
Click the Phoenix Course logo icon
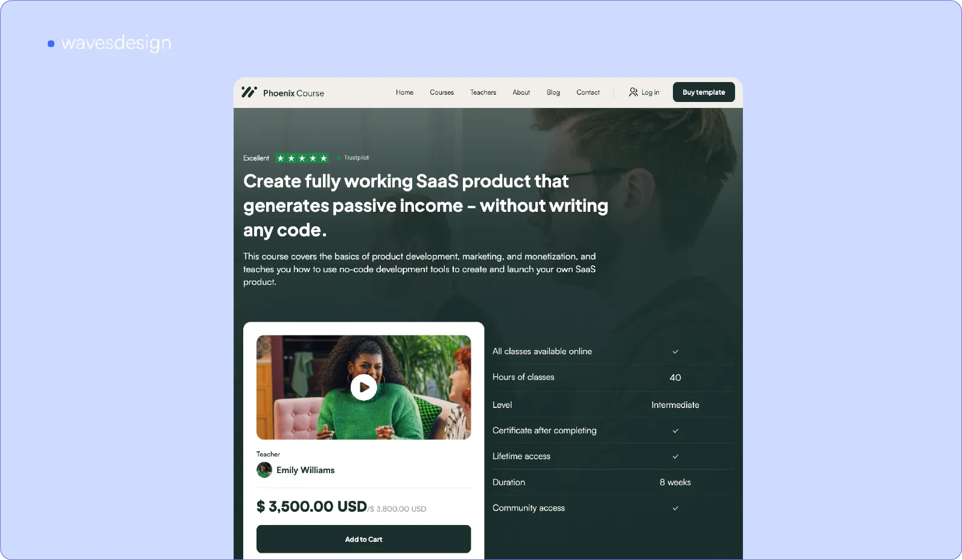(249, 92)
